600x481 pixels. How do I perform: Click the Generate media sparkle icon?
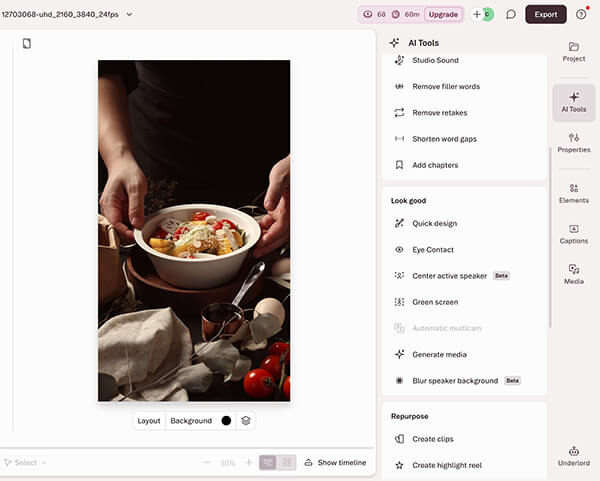tap(399, 354)
